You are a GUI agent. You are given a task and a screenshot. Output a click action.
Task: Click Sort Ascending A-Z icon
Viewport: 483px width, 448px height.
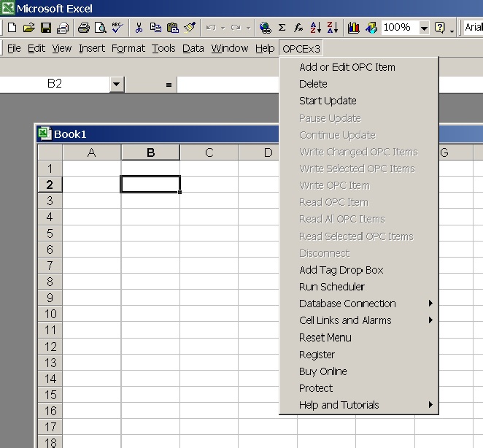pyautogui.click(x=316, y=28)
